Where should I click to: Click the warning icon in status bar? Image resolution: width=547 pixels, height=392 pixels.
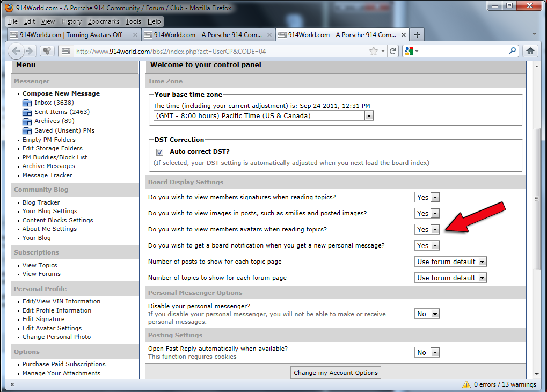tap(466, 384)
